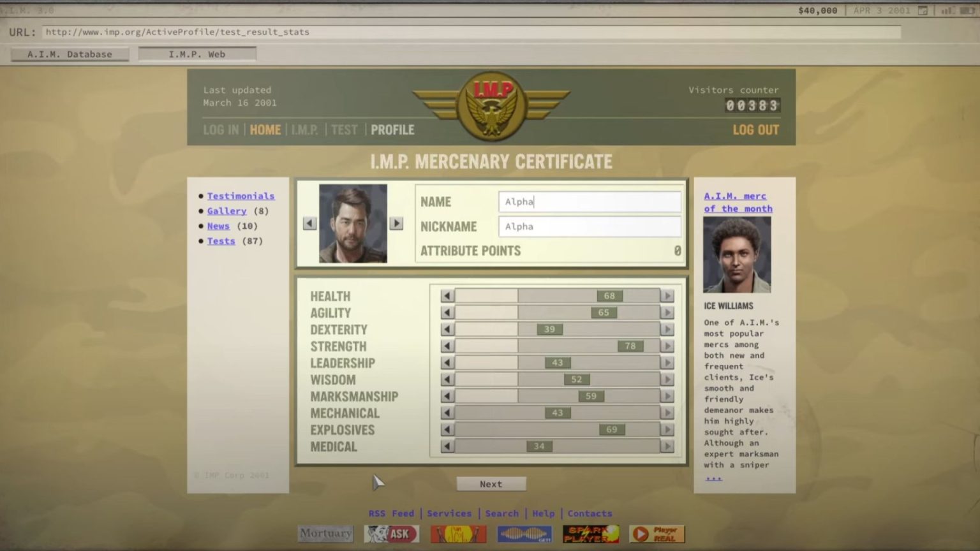Switch to the previous portrait
Screen dimensions: 980x551
click(309, 223)
